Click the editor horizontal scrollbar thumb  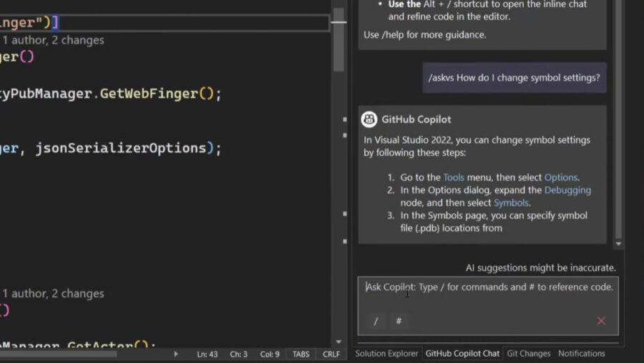click(x=58, y=354)
